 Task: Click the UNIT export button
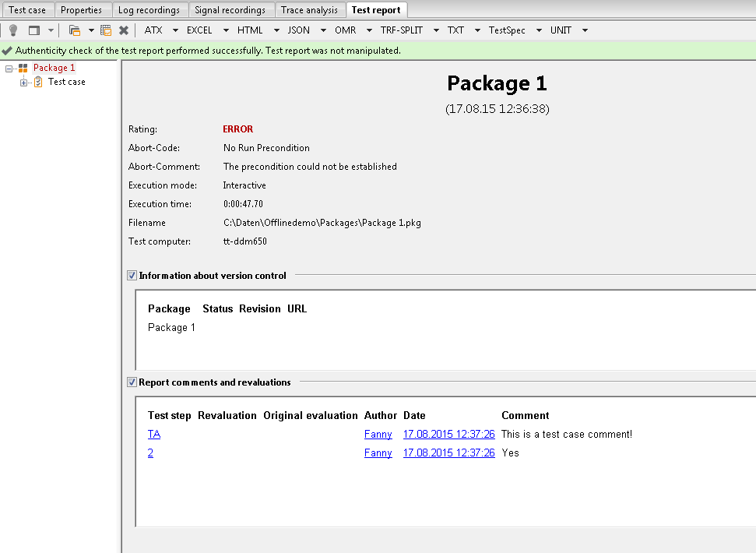click(561, 30)
